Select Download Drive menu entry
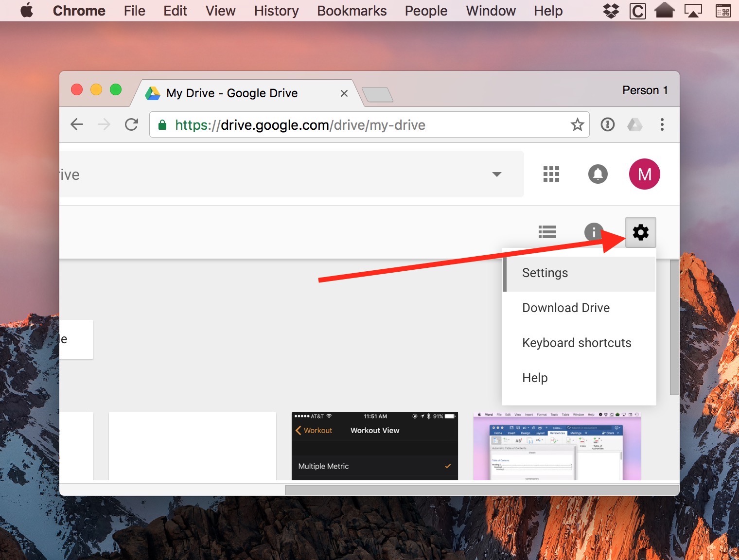 pos(579,308)
